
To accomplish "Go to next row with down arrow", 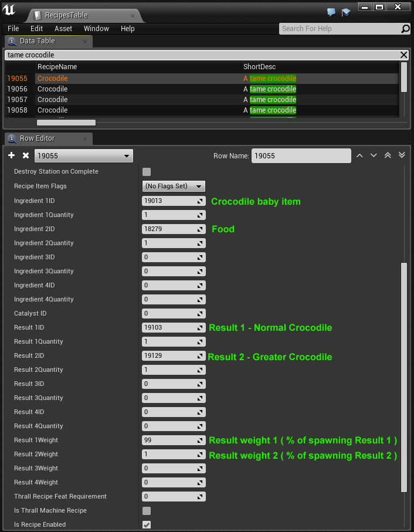I will click(x=374, y=155).
